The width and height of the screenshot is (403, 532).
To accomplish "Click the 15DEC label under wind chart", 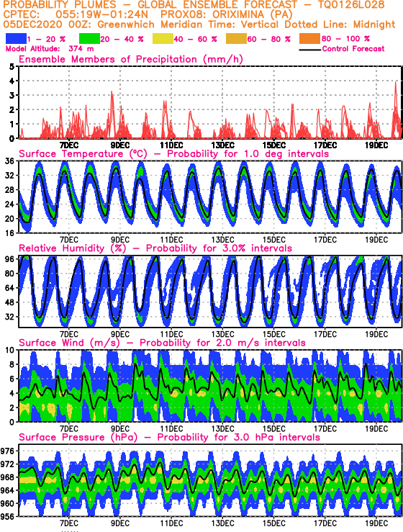I will click(274, 428).
